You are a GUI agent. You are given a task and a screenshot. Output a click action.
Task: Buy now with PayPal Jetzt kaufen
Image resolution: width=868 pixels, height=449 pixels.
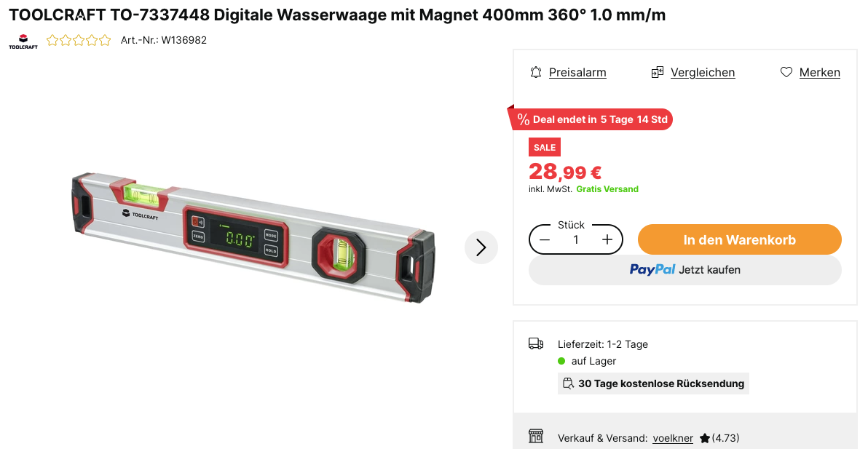[x=684, y=270]
